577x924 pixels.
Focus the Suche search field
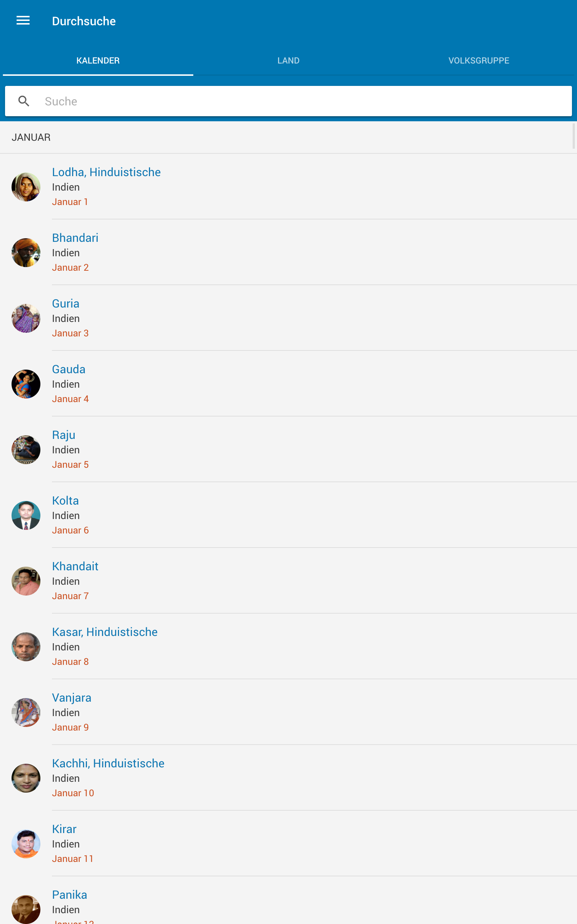tap(288, 101)
